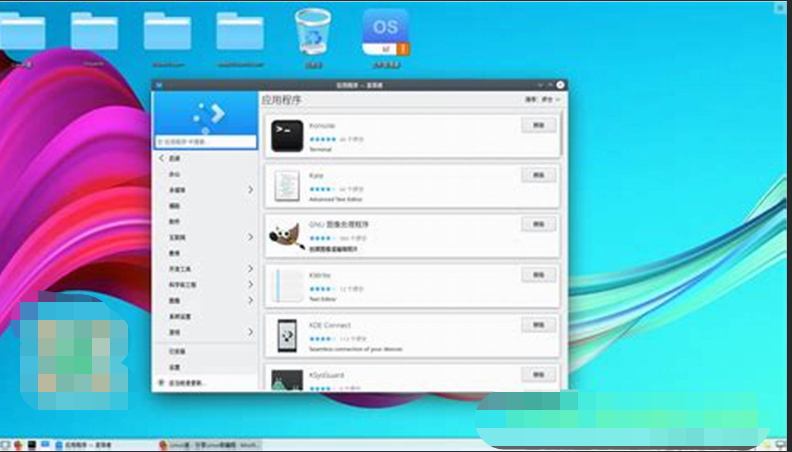Open the KDE Connect phone icon

coord(287,334)
